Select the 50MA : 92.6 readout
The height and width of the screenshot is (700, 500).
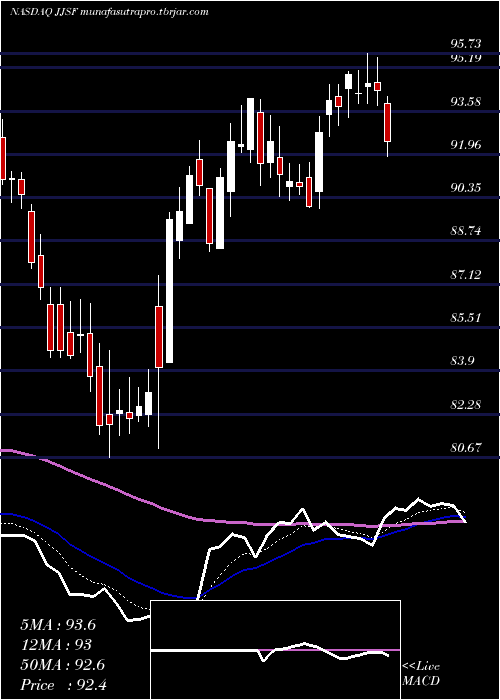(62, 665)
